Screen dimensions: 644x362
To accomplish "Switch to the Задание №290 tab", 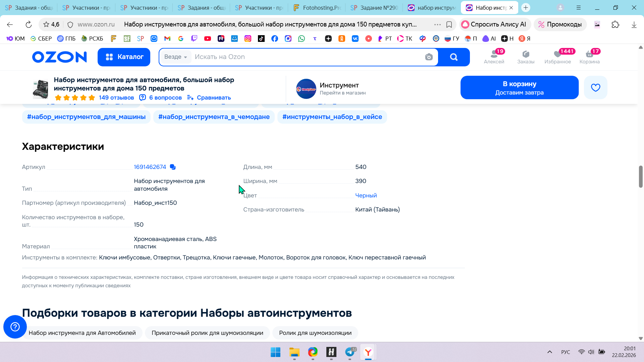I will 374,8.
